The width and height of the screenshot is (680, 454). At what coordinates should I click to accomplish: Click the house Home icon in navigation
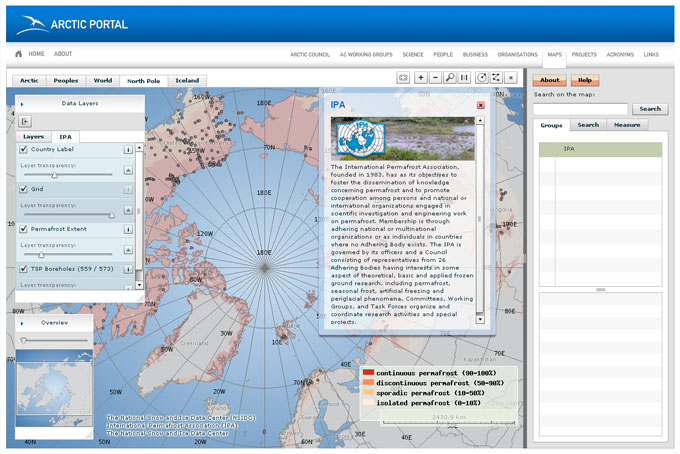click(x=18, y=54)
